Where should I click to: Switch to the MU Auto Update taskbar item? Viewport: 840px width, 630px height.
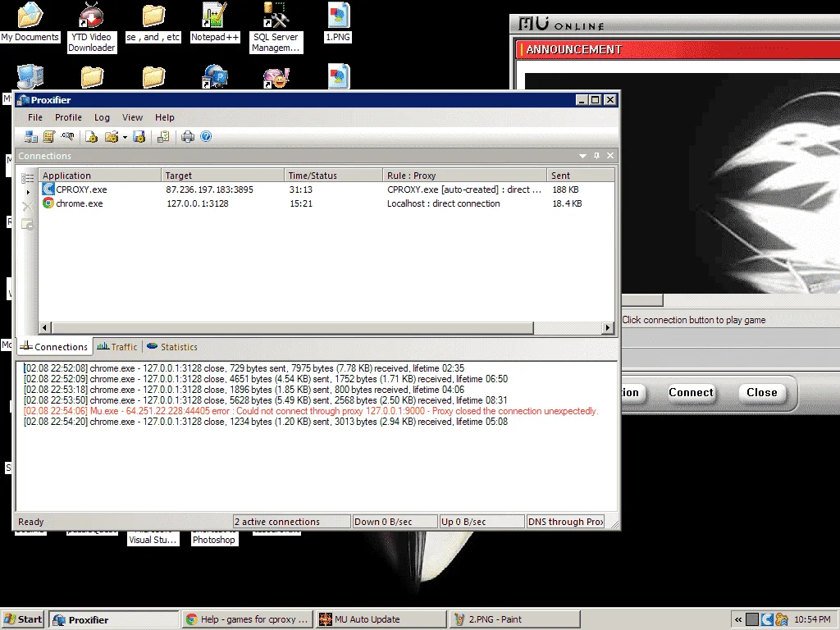(x=381, y=620)
